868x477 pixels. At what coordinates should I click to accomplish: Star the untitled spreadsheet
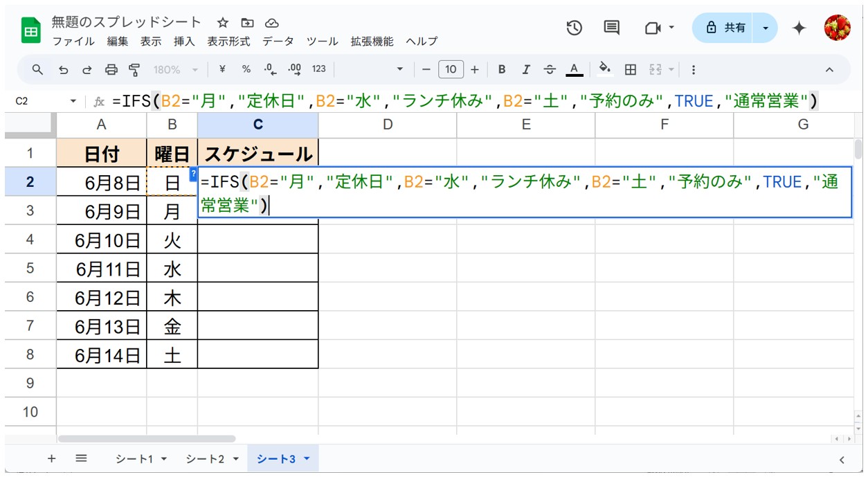(x=223, y=23)
